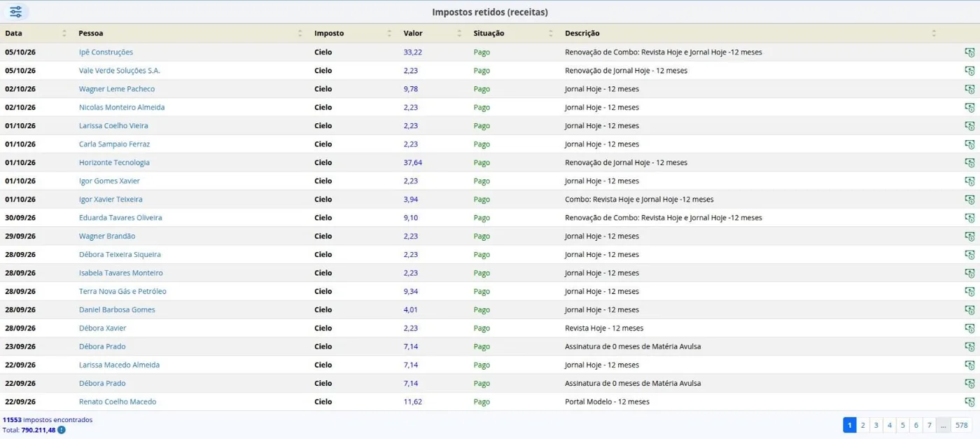Click receipt icon for Eduarda Tavares Oliveira row
The image size is (980, 439).
pyautogui.click(x=969, y=218)
